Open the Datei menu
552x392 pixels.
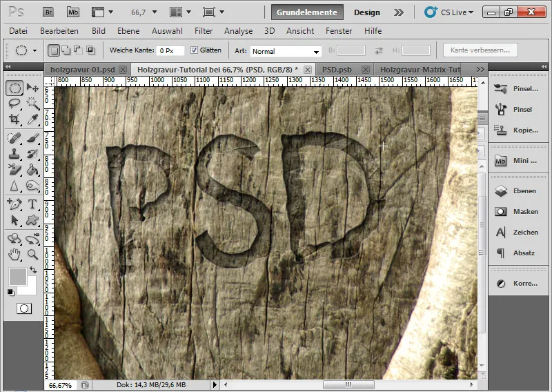(x=19, y=31)
